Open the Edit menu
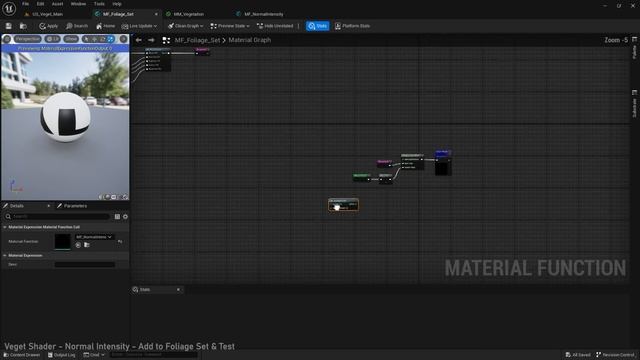This screenshot has width=640, height=360. (40, 4)
